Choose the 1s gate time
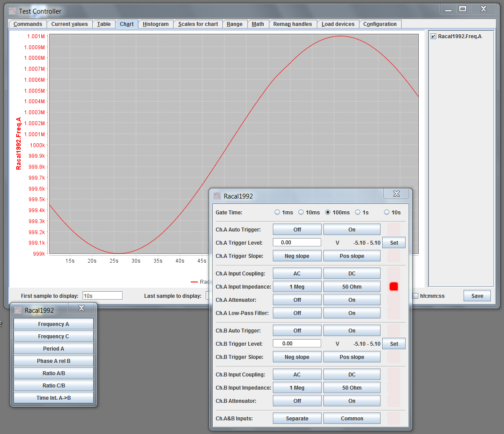This screenshot has width=504, height=434. pyautogui.click(x=357, y=212)
